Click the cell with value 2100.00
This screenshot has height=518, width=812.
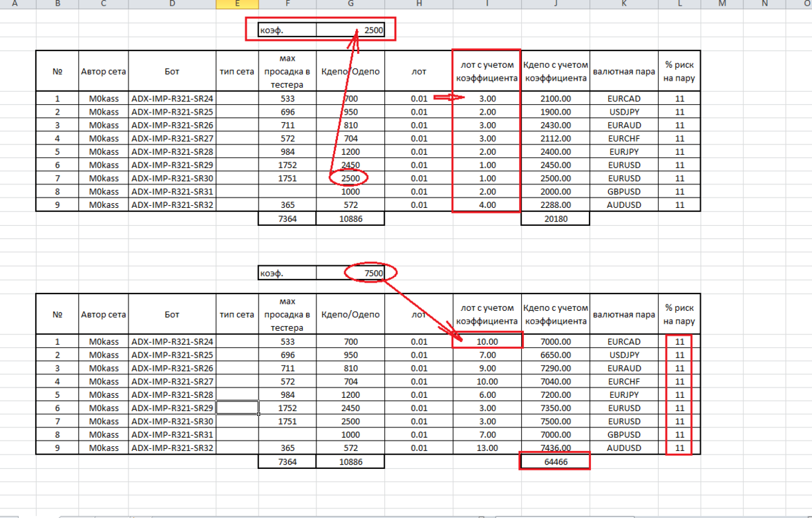(556, 98)
